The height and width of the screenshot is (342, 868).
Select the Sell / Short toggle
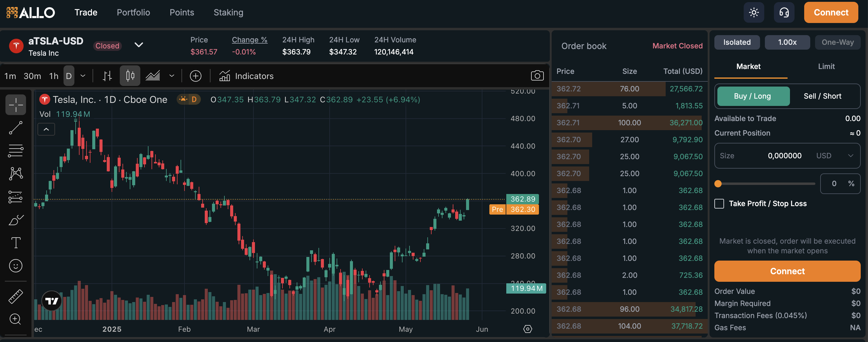822,96
